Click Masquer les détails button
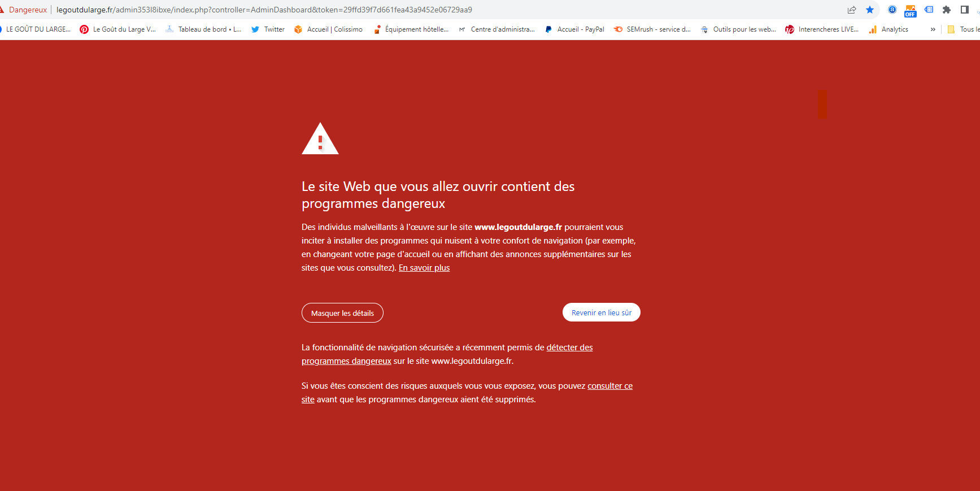 (342, 313)
